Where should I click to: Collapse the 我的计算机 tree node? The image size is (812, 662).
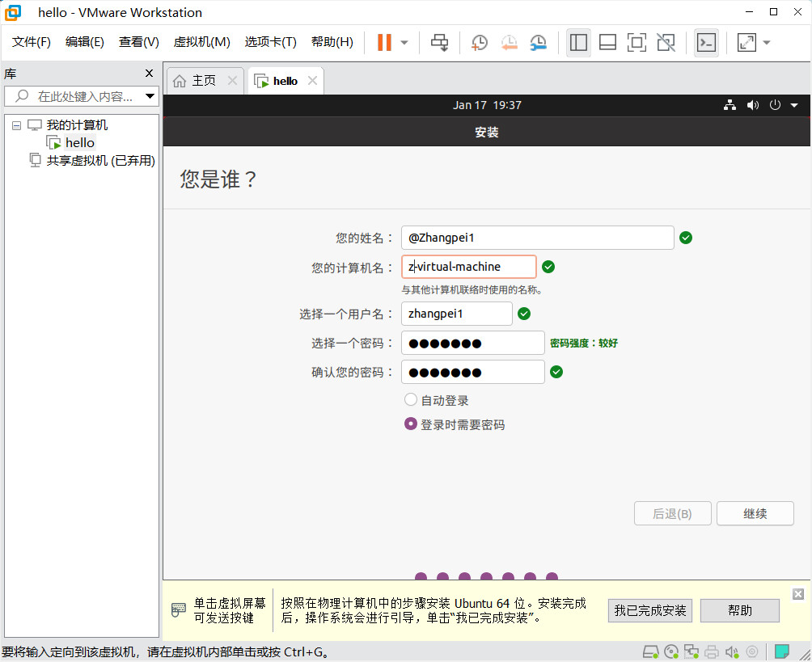tap(16, 125)
